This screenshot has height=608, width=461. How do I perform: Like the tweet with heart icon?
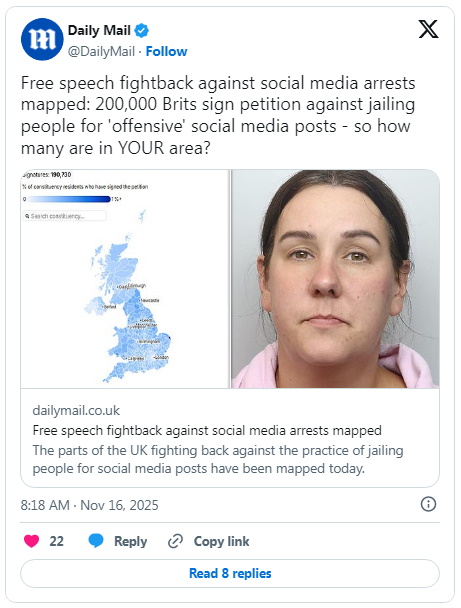click(x=31, y=541)
